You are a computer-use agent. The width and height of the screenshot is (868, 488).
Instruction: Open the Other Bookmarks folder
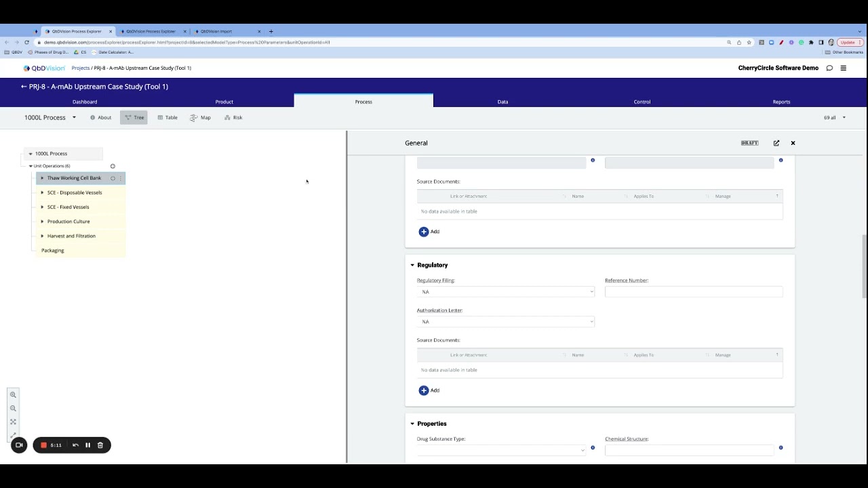pos(844,52)
